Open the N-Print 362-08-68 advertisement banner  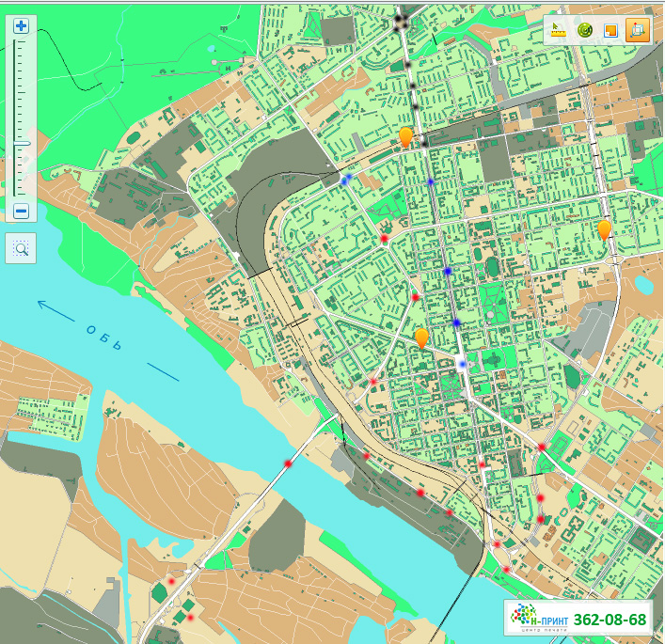[578, 619]
